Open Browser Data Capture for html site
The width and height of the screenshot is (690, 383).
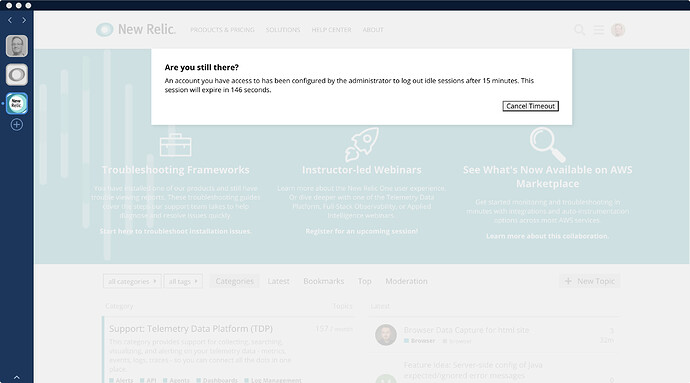(466, 330)
